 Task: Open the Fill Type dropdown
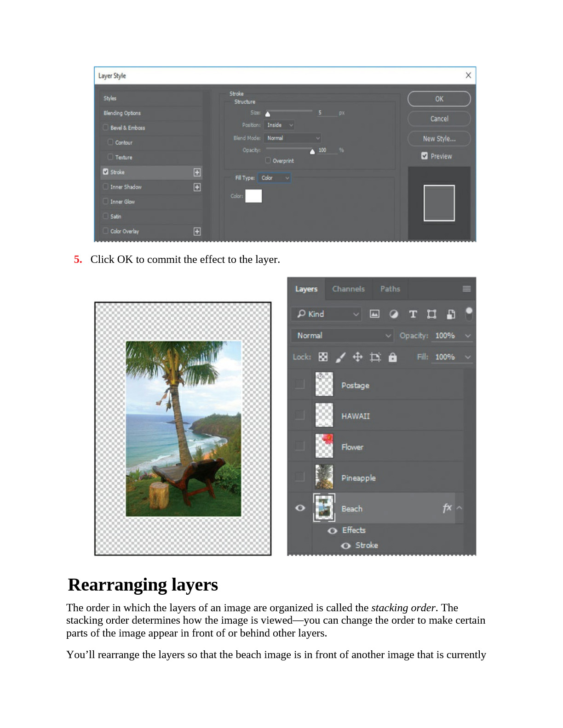click(x=275, y=178)
